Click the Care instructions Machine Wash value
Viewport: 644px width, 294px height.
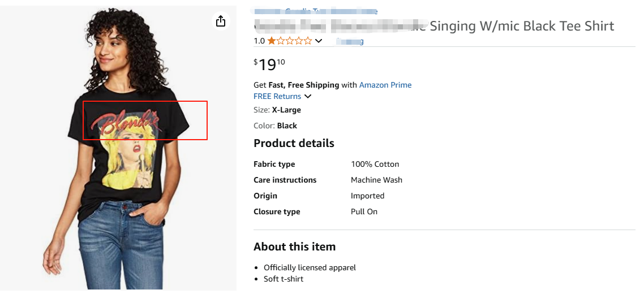click(376, 180)
